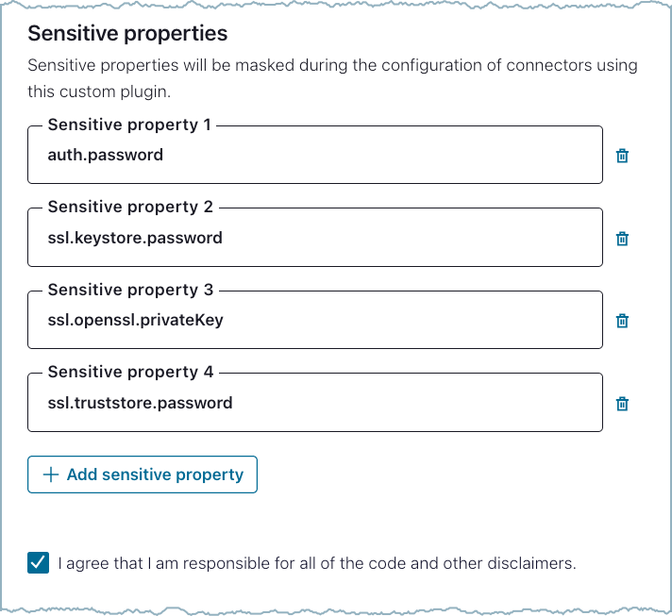Edit the ssl.truststore.password input
The width and height of the screenshot is (672, 616).
click(x=314, y=404)
